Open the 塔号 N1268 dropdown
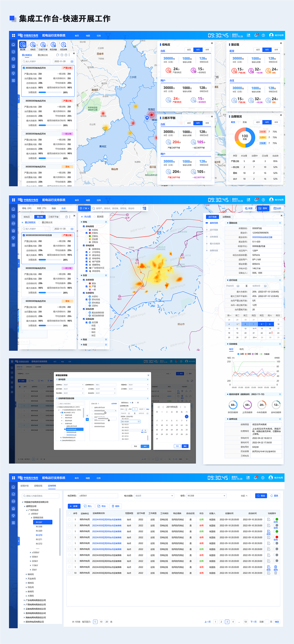Viewport: 294px width, 644px height. pos(206,496)
